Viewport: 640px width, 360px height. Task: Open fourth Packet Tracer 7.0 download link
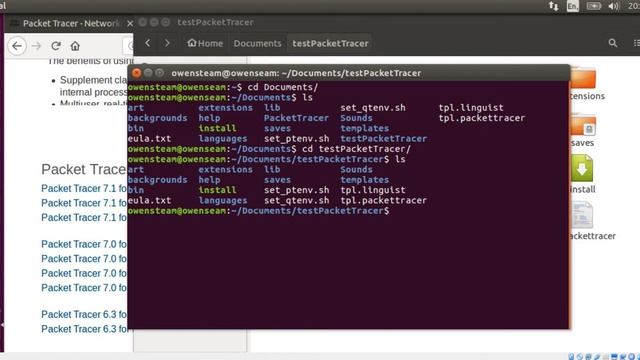[84, 288]
